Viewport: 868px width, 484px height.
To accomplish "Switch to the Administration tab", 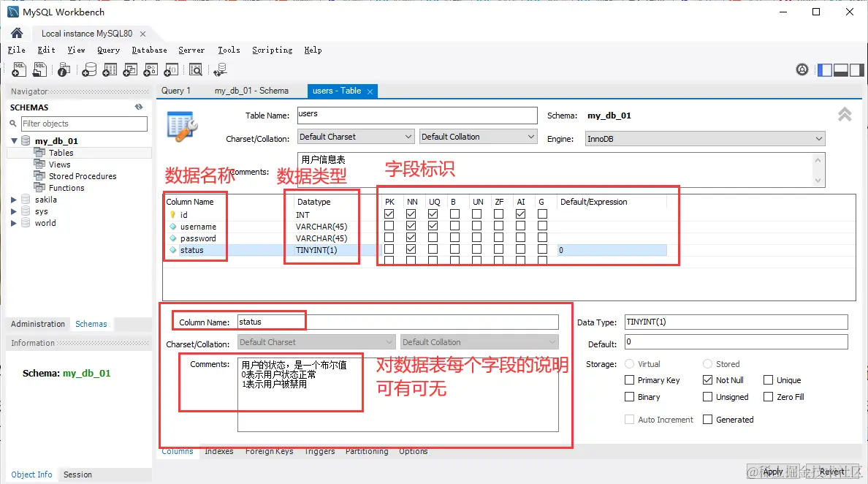I will tap(38, 324).
